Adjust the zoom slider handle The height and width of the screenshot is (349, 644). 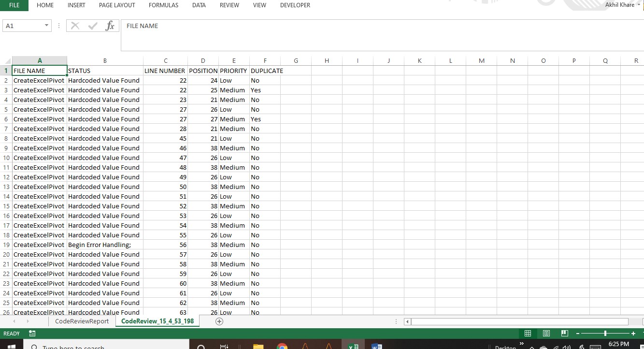(605, 334)
